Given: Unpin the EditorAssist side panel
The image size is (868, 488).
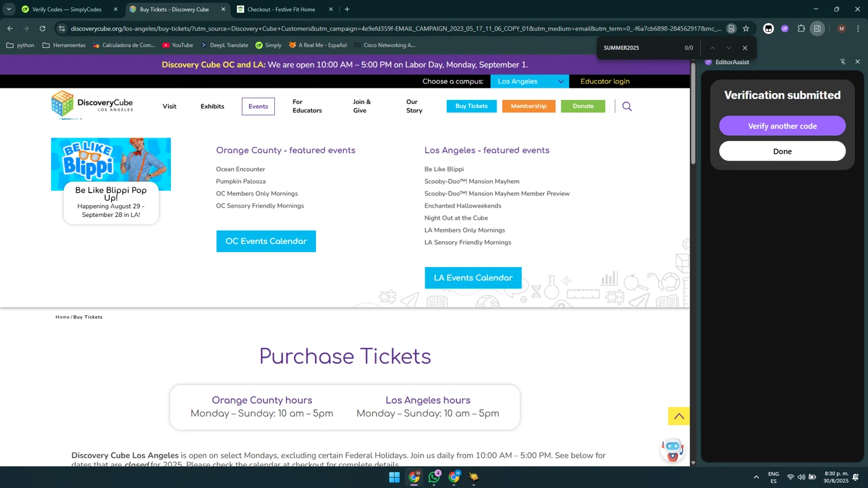Looking at the screenshot, I should tap(843, 62).
